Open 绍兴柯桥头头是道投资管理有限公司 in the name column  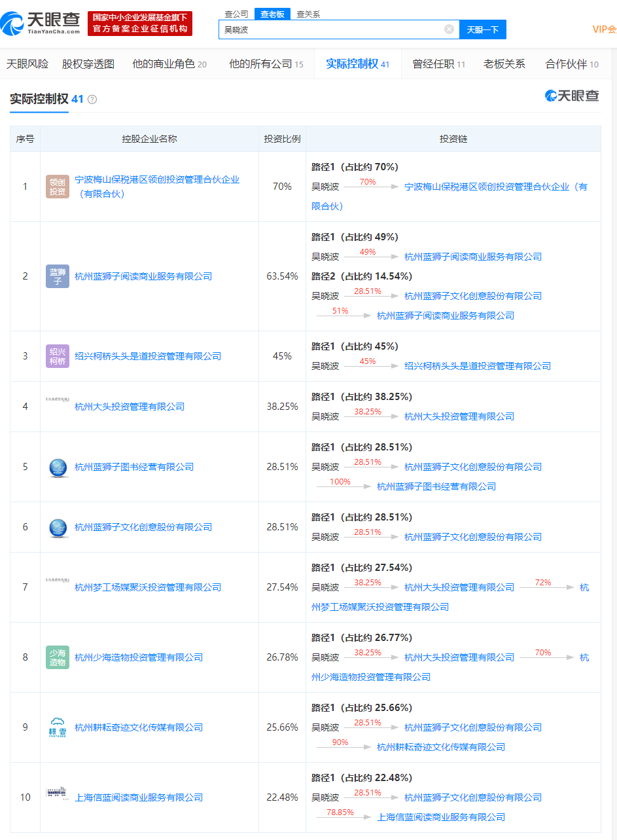pos(148,356)
